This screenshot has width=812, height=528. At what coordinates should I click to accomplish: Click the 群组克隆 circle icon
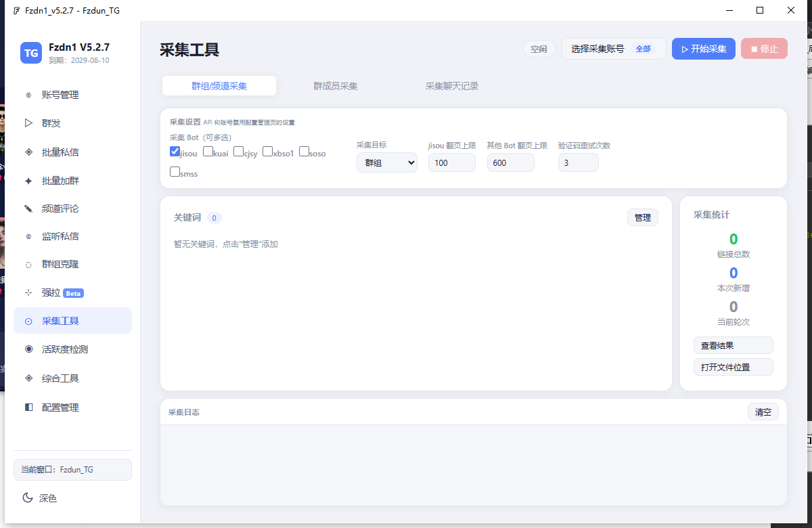pos(28,265)
